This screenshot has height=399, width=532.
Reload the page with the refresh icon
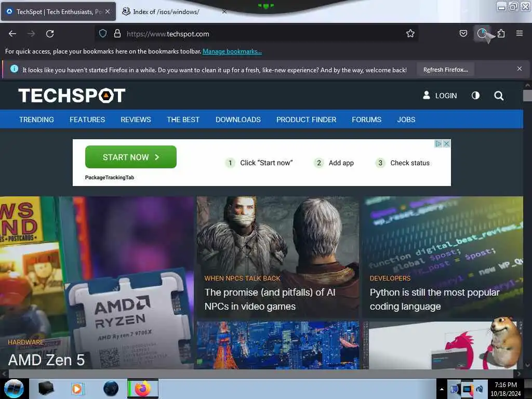click(50, 34)
